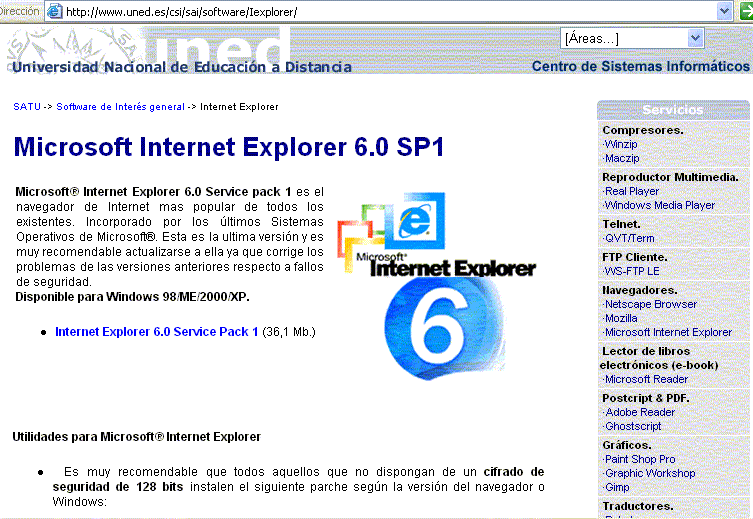Viewport: 753px width, 519px height.
Task: Click the Compresores. category heading
Action: (x=643, y=130)
